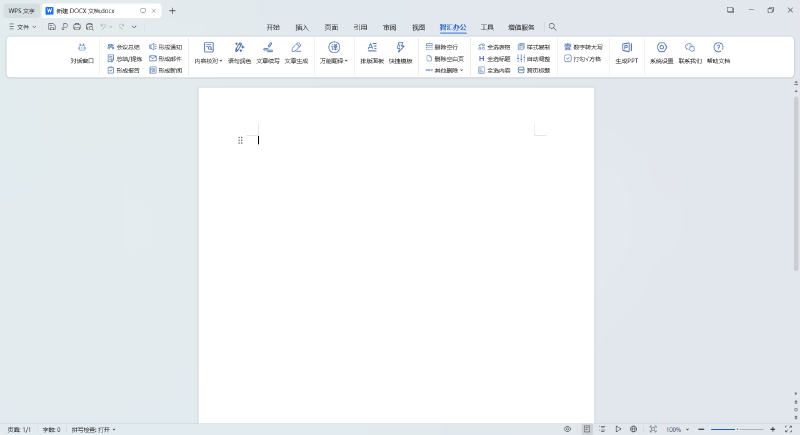Click 数字转大写 number-to-uppercase tool
This screenshot has height=435, width=800.
(x=583, y=47)
